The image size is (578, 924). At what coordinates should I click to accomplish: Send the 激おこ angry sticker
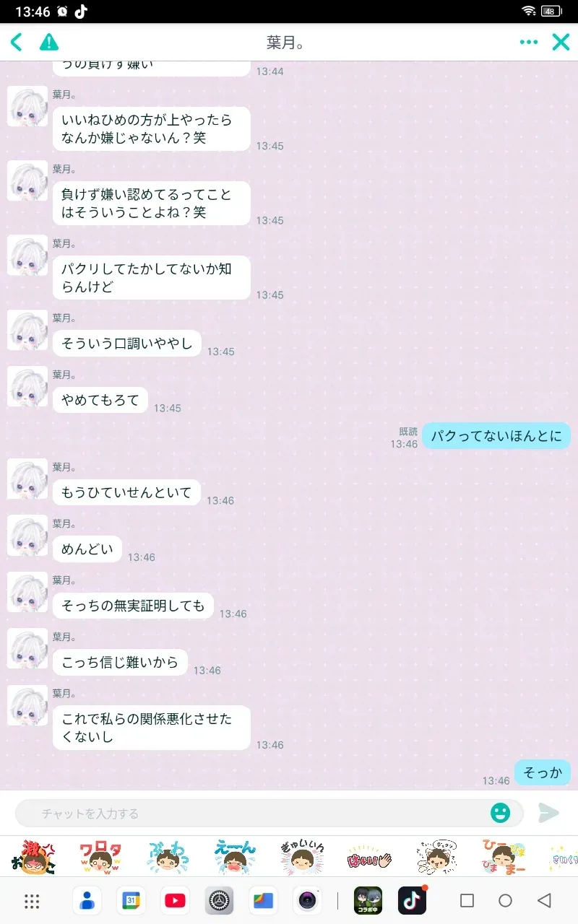(31, 857)
